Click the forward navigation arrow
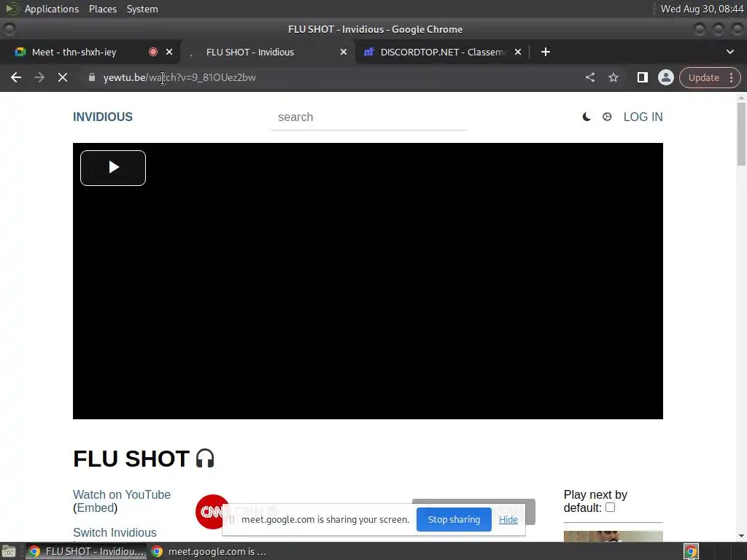747x560 pixels. point(39,77)
